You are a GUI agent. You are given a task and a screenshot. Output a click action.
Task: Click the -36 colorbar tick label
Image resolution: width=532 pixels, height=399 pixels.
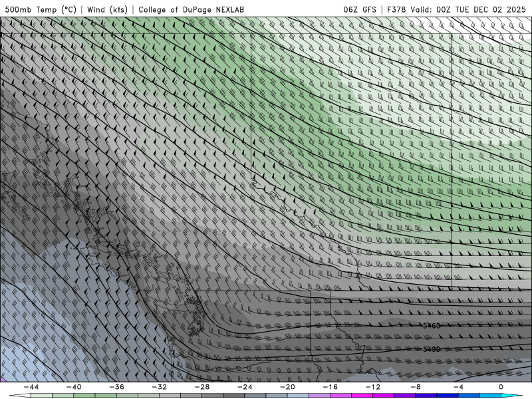tap(117, 387)
